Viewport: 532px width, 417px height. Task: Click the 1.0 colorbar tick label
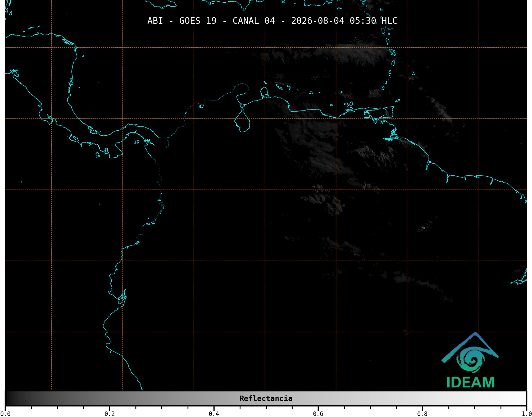pyautogui.click(x=526, y=414)
